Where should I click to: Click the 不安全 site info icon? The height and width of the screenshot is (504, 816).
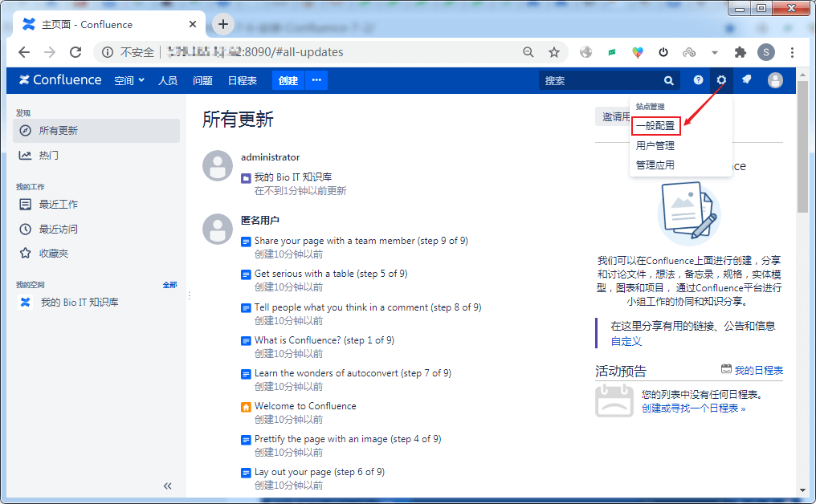[x=108, y=52]
